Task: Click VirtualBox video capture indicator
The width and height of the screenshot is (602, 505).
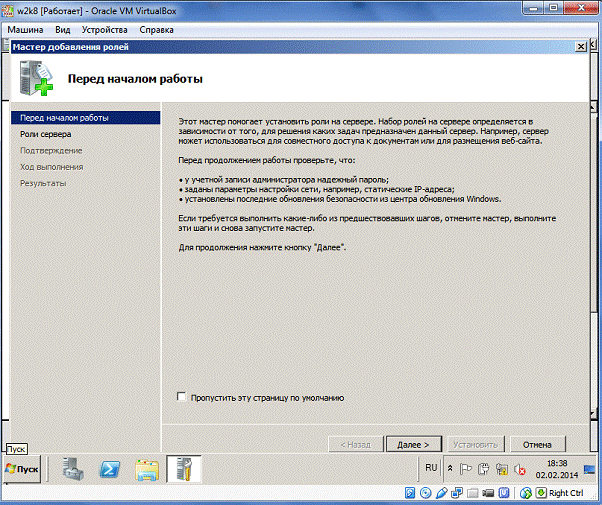Action: click(488, 493)
